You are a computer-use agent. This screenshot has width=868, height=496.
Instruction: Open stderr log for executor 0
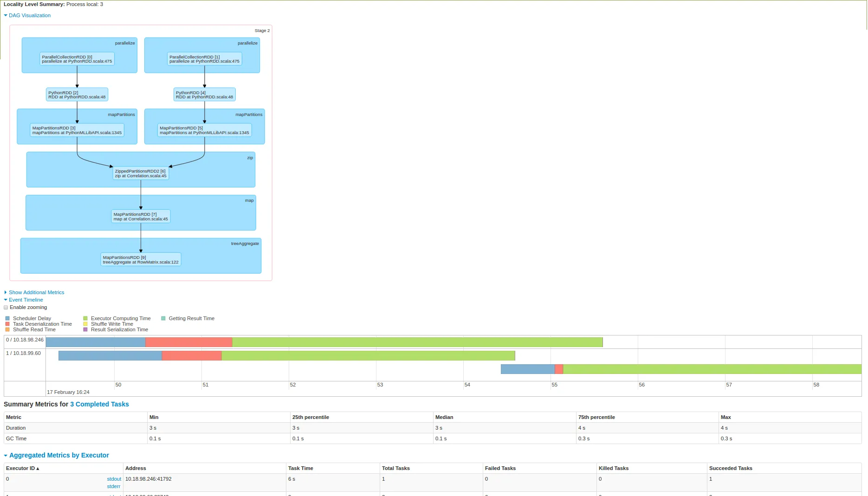click(x=113, y=486)
